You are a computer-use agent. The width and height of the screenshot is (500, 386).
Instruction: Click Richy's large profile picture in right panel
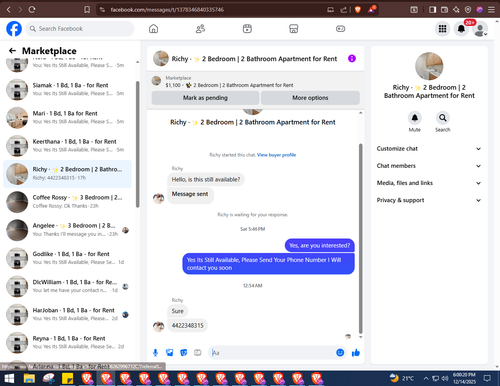click(x=429, y=66)
